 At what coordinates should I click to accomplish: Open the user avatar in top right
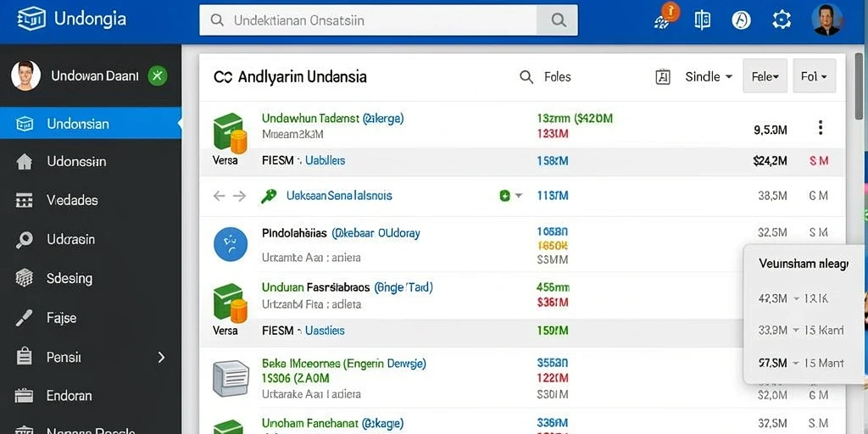827,20
